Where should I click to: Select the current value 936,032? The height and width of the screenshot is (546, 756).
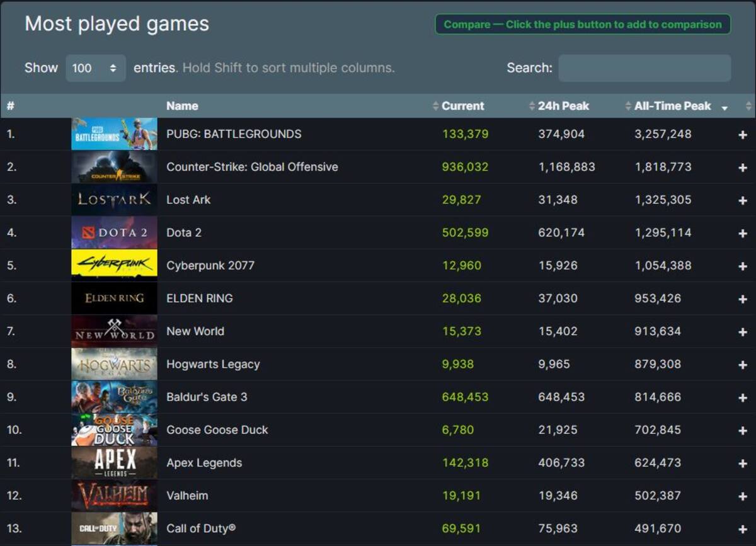click(x=465, y=167)
